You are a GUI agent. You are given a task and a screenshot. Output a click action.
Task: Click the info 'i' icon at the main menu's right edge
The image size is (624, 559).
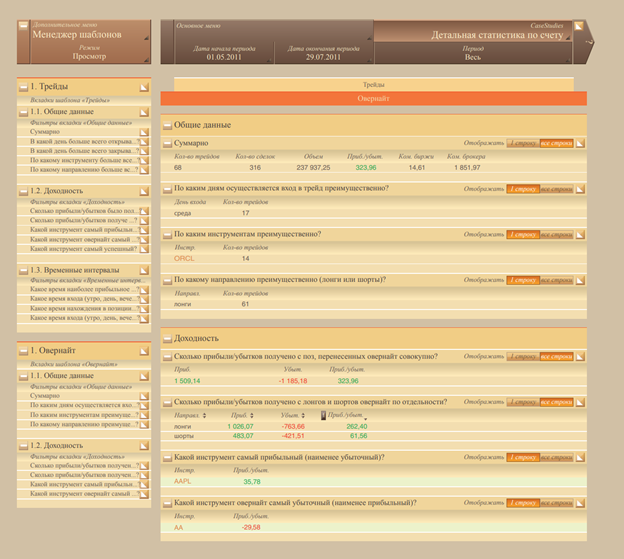(590, 42)
